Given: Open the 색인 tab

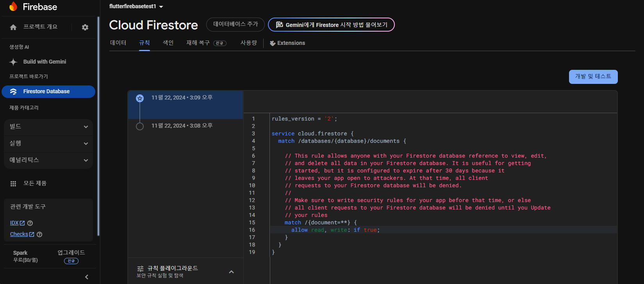Looking at the screenshot, I should [168, 43].
